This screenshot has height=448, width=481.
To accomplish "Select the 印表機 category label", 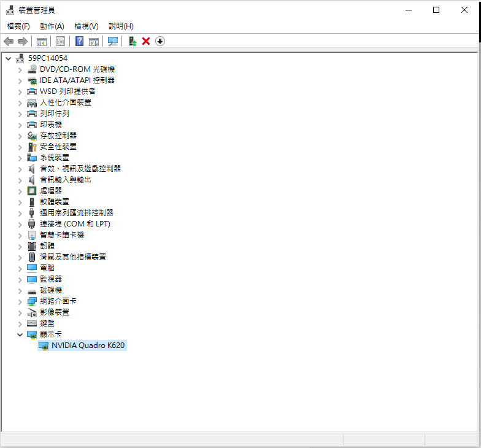I will (x=51, y=125).
